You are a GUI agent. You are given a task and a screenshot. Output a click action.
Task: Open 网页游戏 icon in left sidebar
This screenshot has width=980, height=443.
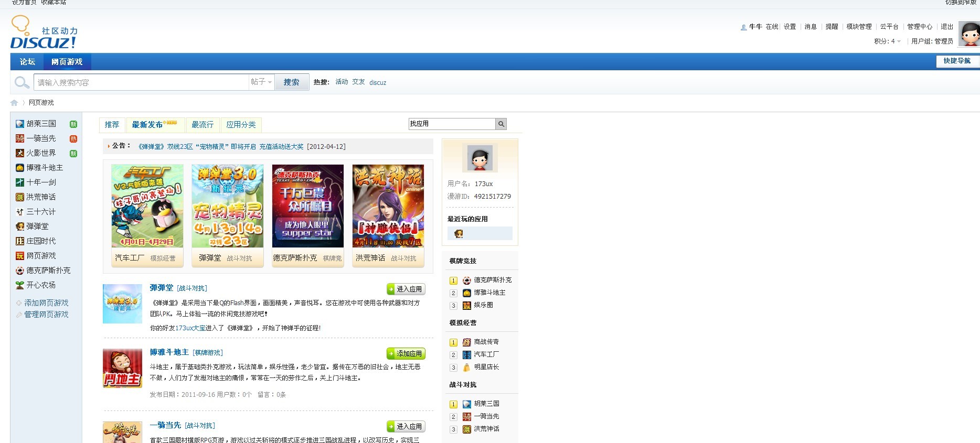point(20,256)
